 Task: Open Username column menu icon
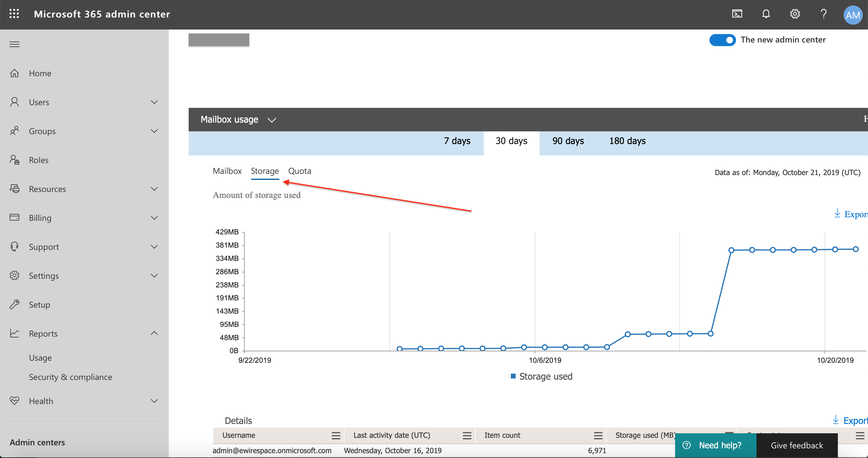tap(336, 436)
